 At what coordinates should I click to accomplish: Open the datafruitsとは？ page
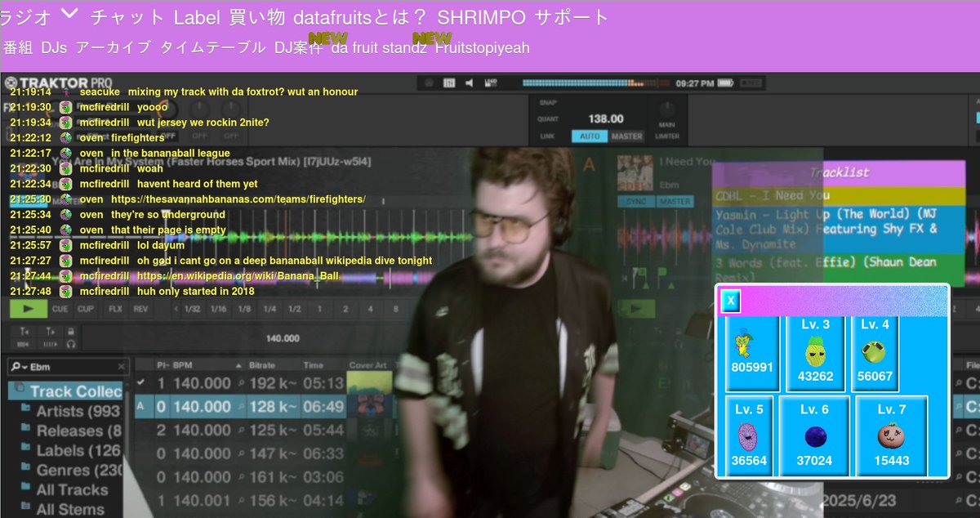360,16
